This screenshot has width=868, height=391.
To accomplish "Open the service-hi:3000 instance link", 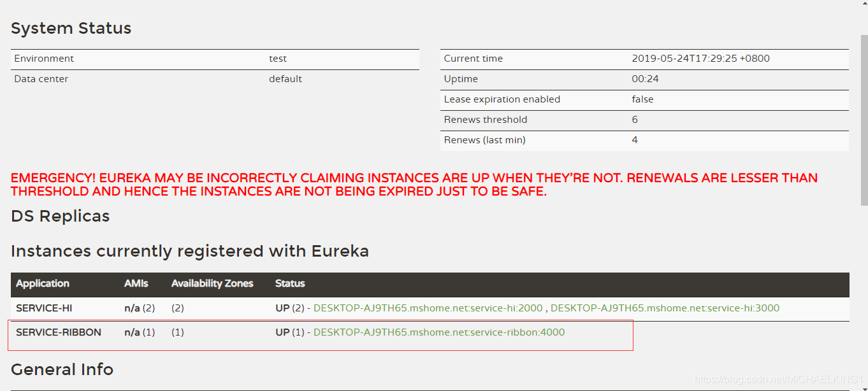I will (665, 308).
